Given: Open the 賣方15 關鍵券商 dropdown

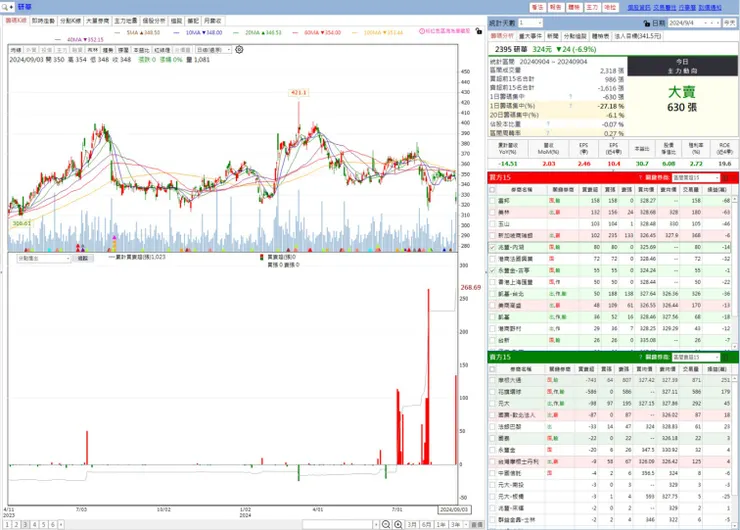Looking at the screenshot, I should coord(696,357).
